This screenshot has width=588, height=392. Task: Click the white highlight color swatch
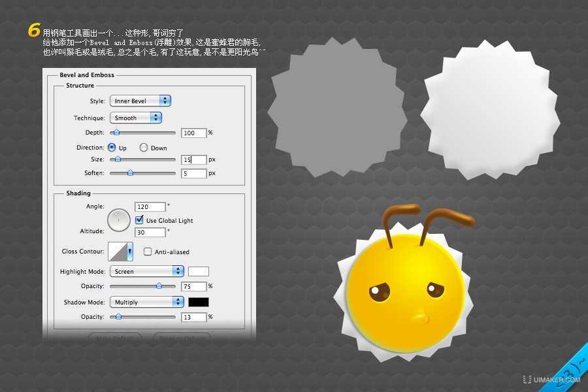198,270
